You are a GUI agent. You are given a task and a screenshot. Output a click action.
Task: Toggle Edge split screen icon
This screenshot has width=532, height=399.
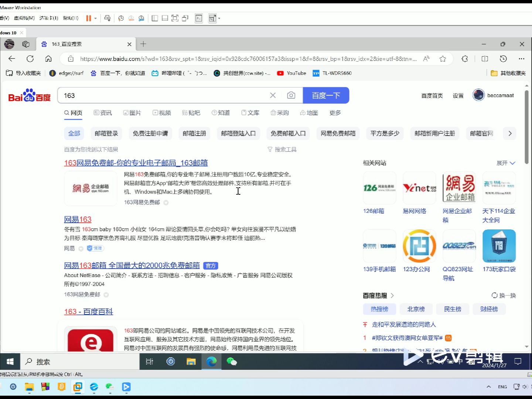pos(485,59)
